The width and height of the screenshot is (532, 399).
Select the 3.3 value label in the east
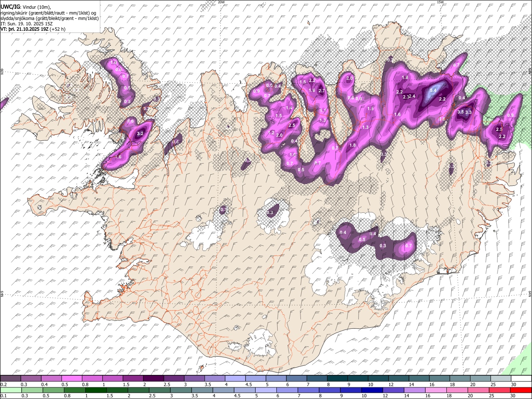pyautogui.click(x=468, y=112)
